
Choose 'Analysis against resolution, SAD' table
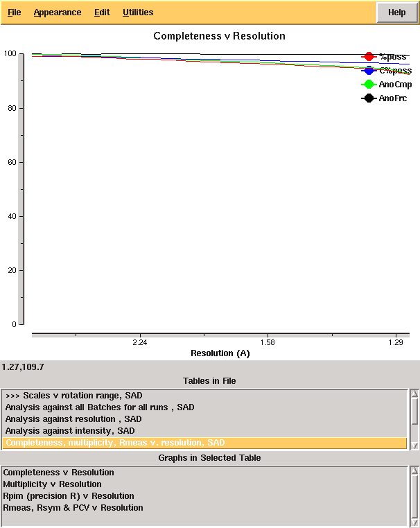click(x=73, y=419)
